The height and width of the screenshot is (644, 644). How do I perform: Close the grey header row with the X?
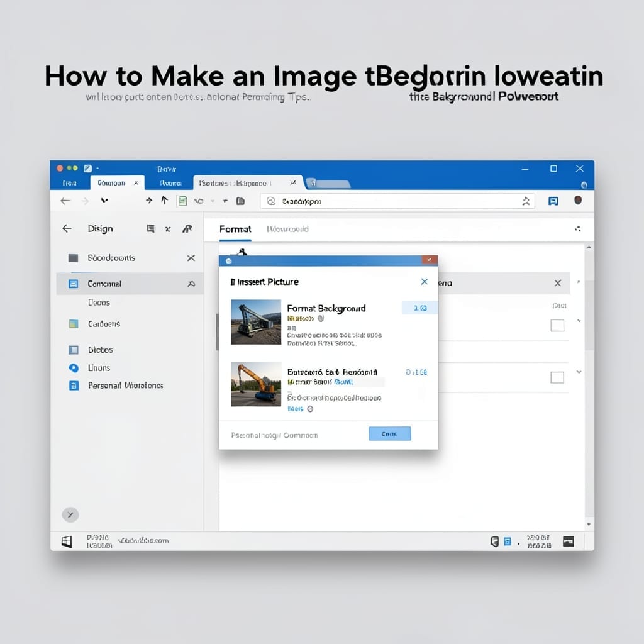558,283
